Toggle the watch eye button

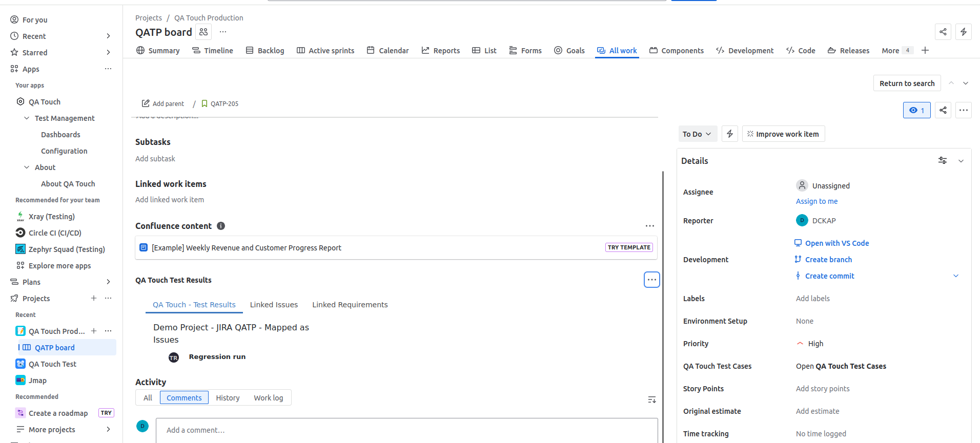916,110
